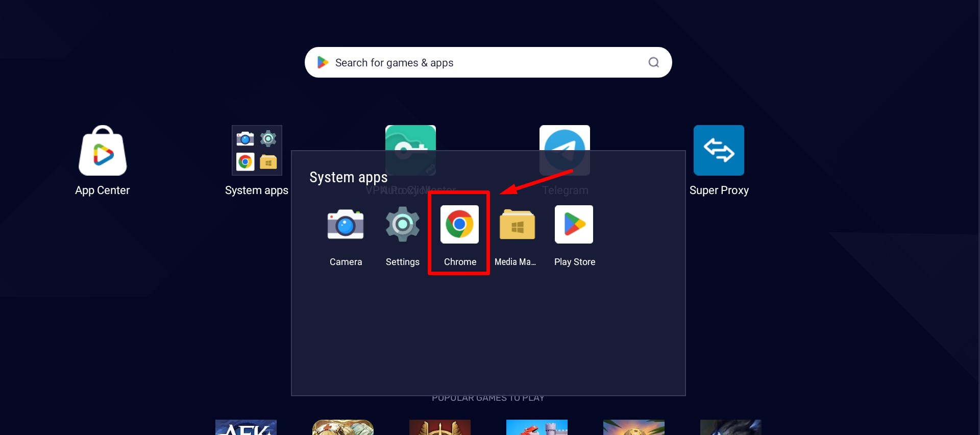The height and width of the screenshot is (435, 980).
Task: Click the System apps title in the popup
Action: pos(349,177)
